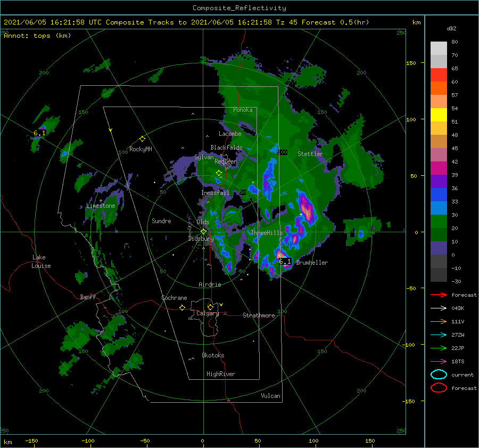479x448 pixels.
Task: Click the white 04DK arrow icon
Action: click(x=439, y=308)
